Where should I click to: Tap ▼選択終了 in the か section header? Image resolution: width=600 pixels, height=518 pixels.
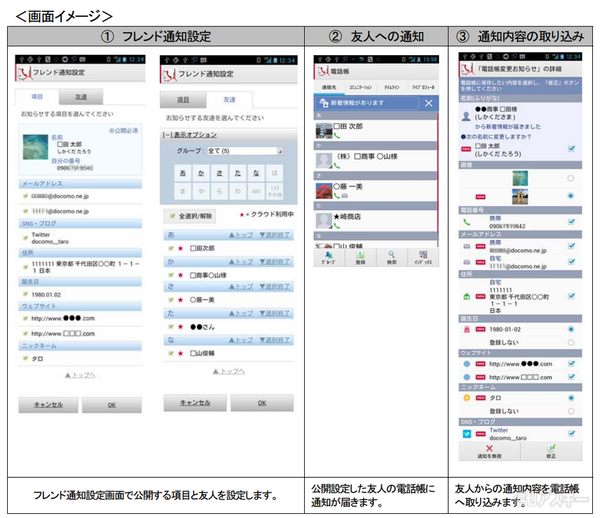[274, 262]
